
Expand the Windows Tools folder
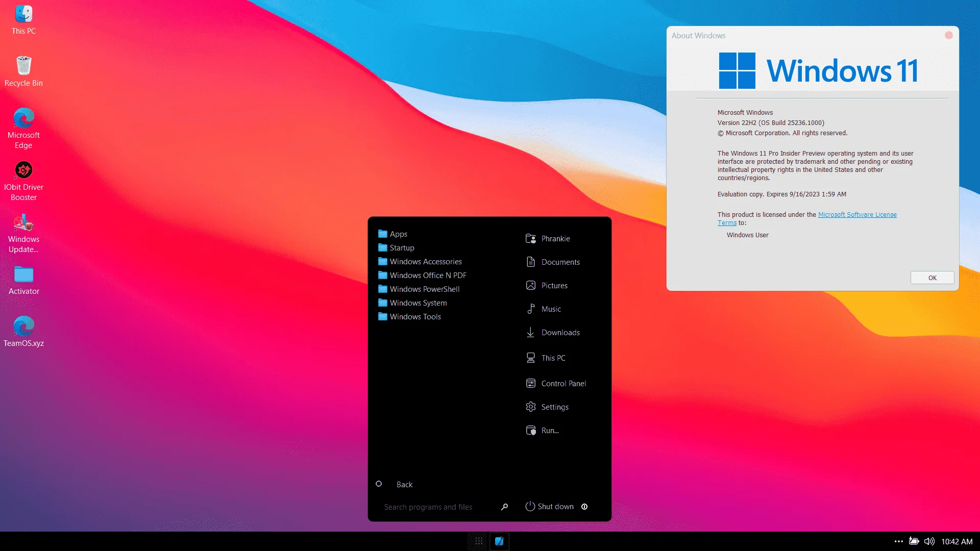[x=410, y=317]
